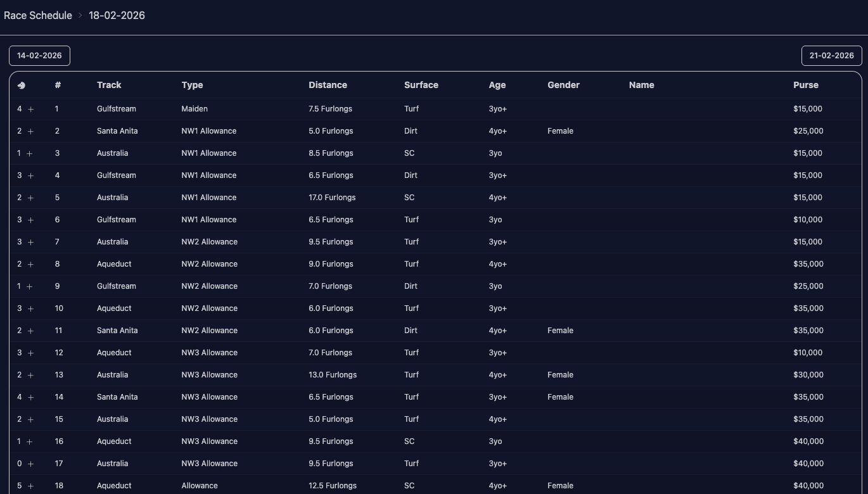Add an entry to race 2 at Santa Anita
868x494 pixels.
[30, 132]
